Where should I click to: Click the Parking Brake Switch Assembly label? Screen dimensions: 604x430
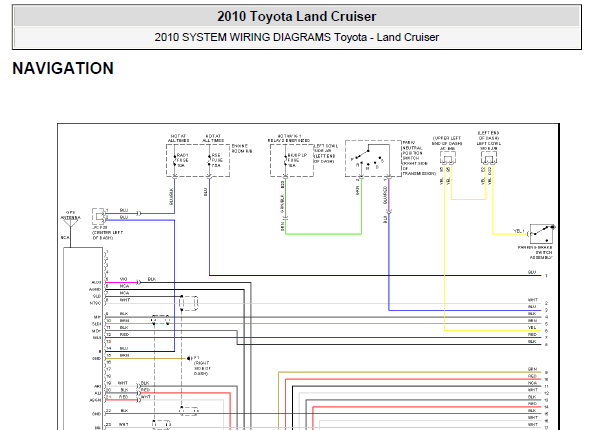click(x=536, y=252)
